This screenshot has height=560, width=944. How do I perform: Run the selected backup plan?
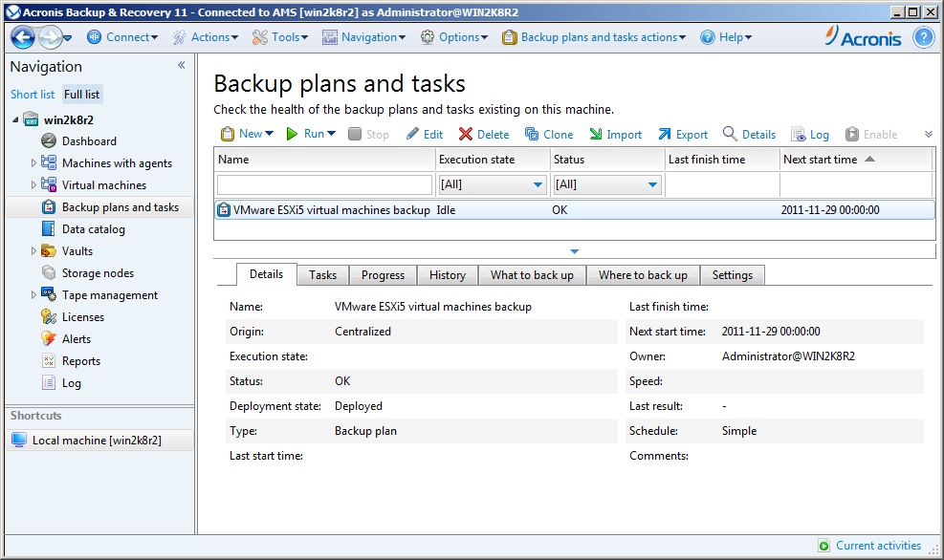click(x=305, y=134)
